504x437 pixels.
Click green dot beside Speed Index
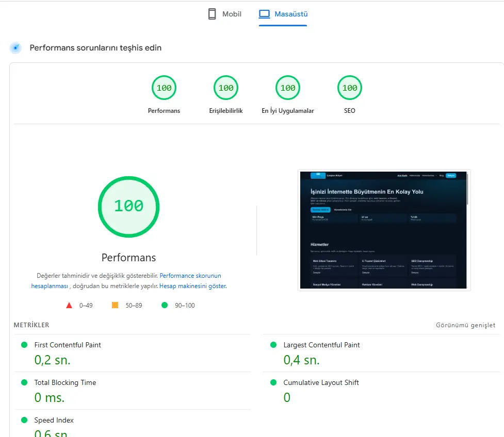[x=24, y=420]
